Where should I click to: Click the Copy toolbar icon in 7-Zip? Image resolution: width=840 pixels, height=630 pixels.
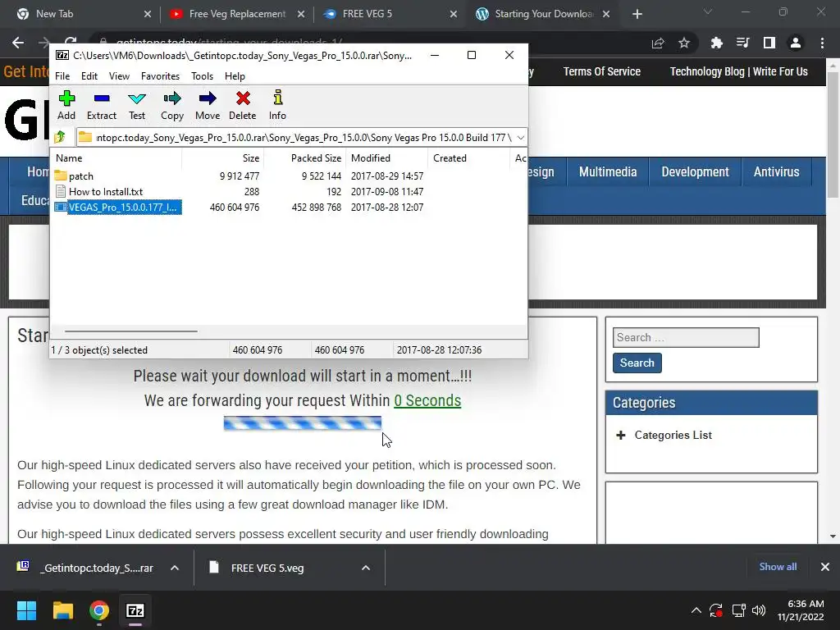pos(172,106)
